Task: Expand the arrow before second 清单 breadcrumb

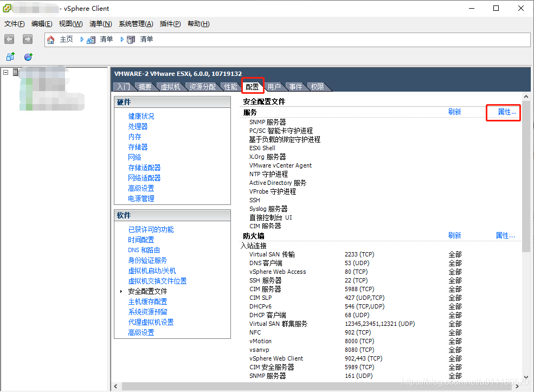Action: click(122, 40)
